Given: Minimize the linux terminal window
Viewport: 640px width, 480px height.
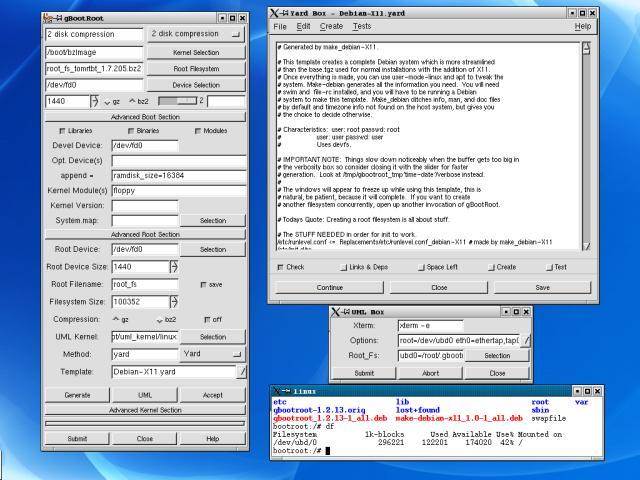Looking at the screenshot, I should 577,391.
